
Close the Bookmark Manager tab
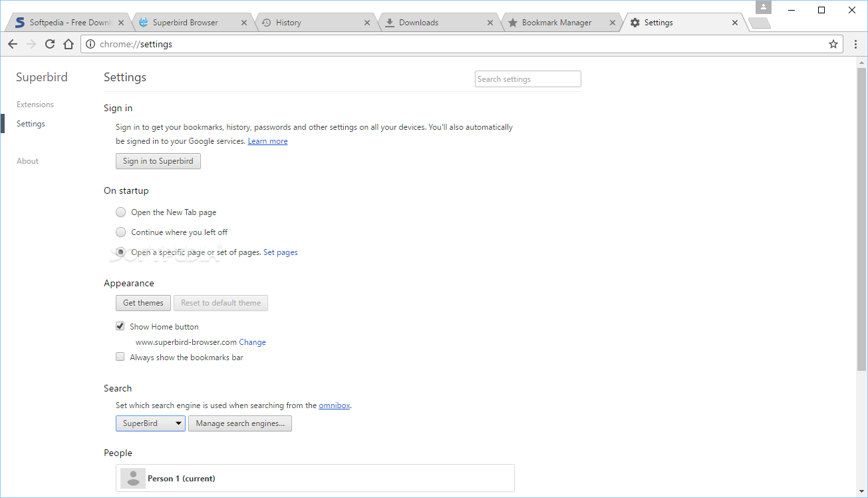point(613,23)
